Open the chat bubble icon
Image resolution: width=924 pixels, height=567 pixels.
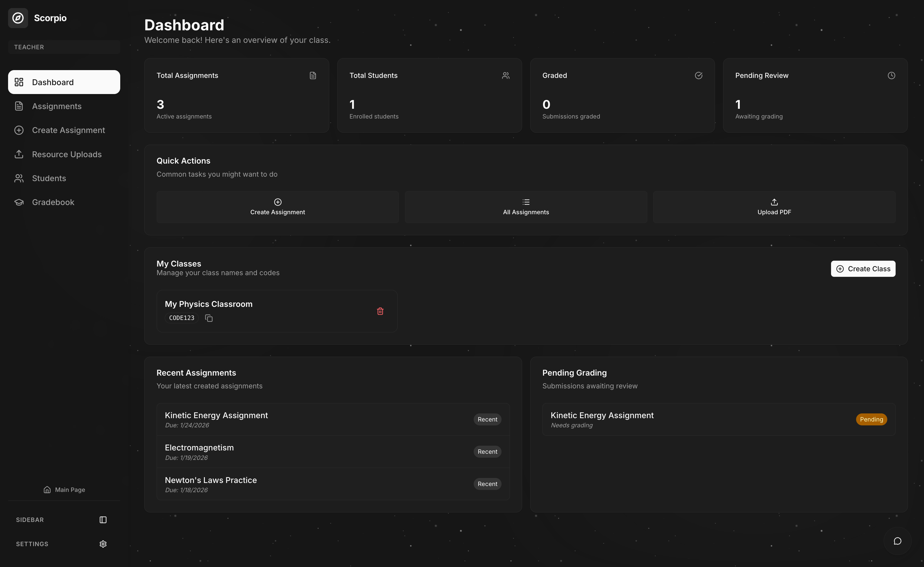(x=897, y=541)
